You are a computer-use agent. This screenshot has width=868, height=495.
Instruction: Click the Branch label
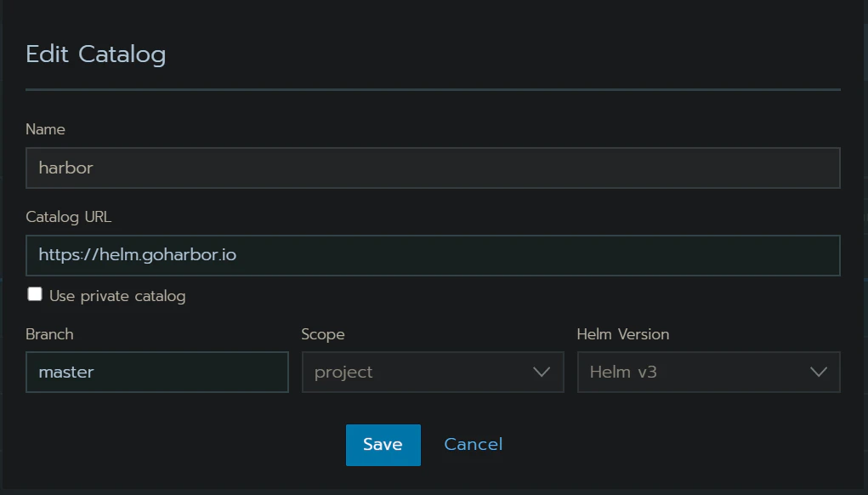[49, 334]
